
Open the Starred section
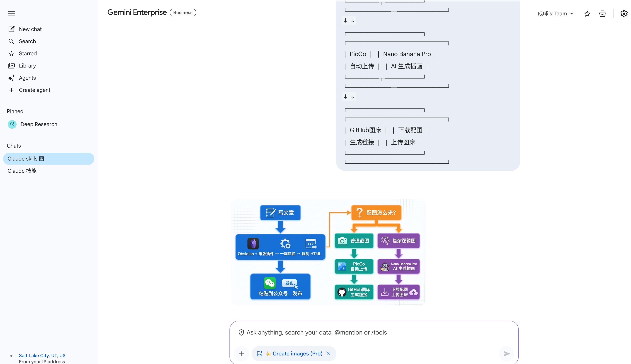pyautogui.click(x=28, y=53)
